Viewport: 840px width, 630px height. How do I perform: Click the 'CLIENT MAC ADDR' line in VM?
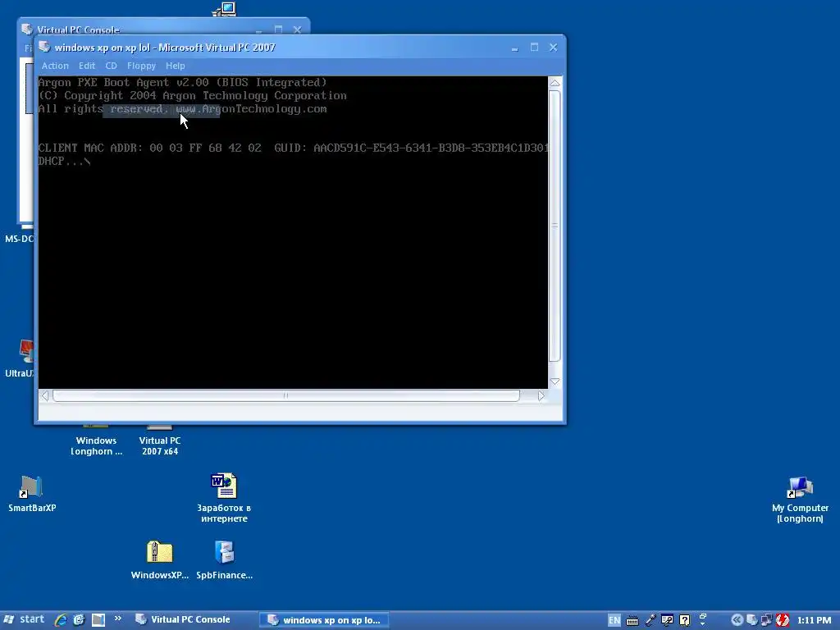[x=293, y=148]
